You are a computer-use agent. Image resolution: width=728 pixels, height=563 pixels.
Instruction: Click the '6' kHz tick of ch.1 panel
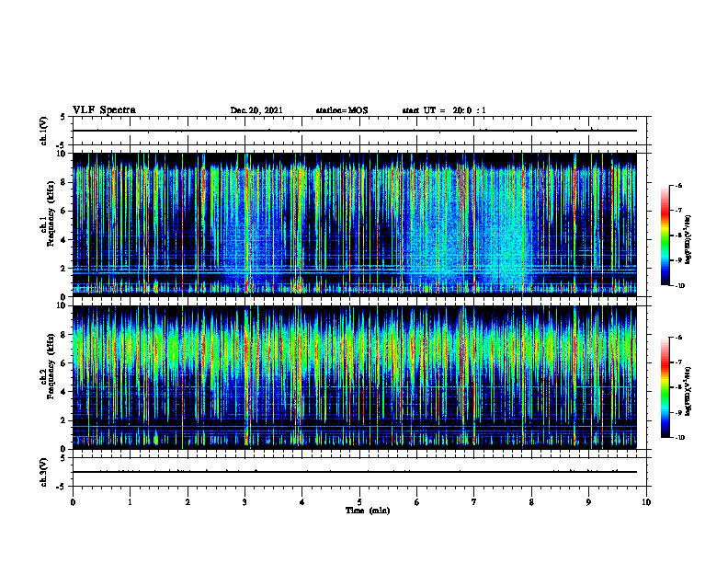pyautogui.click(x=64, y=211)
